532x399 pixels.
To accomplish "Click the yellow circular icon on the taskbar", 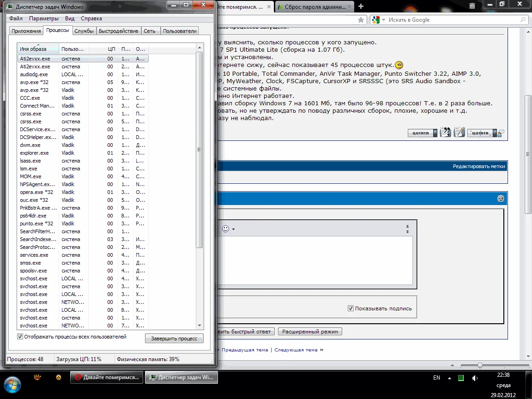I will (x=59, y=377).
